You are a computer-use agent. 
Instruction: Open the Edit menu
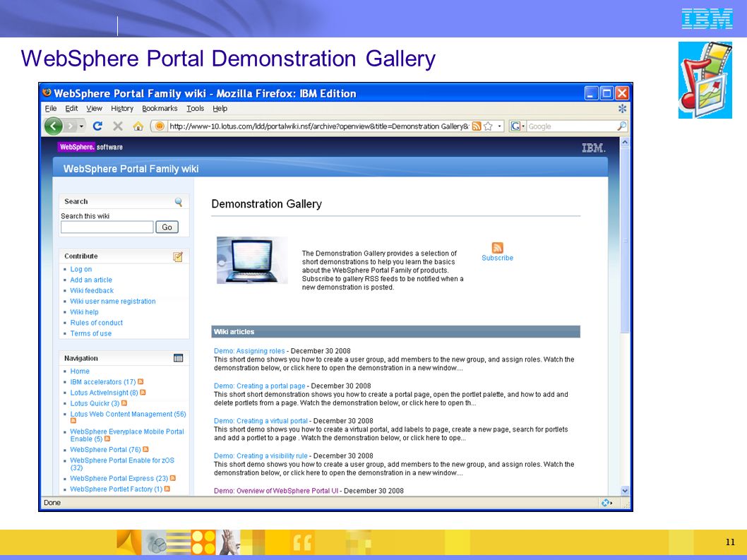point(71,108)
